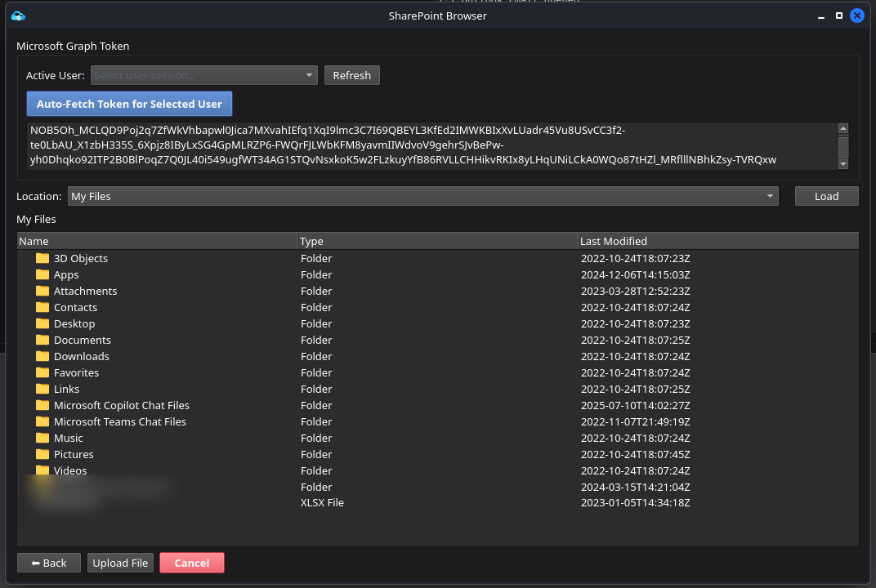The width and height of the screenshot is (876, 588).
Task: Select the 'Contacts' folder name
Action: [75, 307]
